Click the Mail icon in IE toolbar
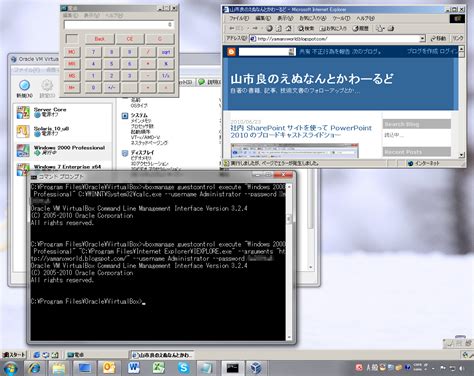This screenshot has height=376, width=474. pos(380,29)
